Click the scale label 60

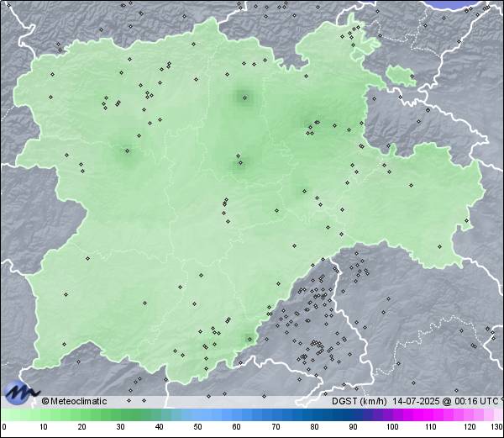237,427
